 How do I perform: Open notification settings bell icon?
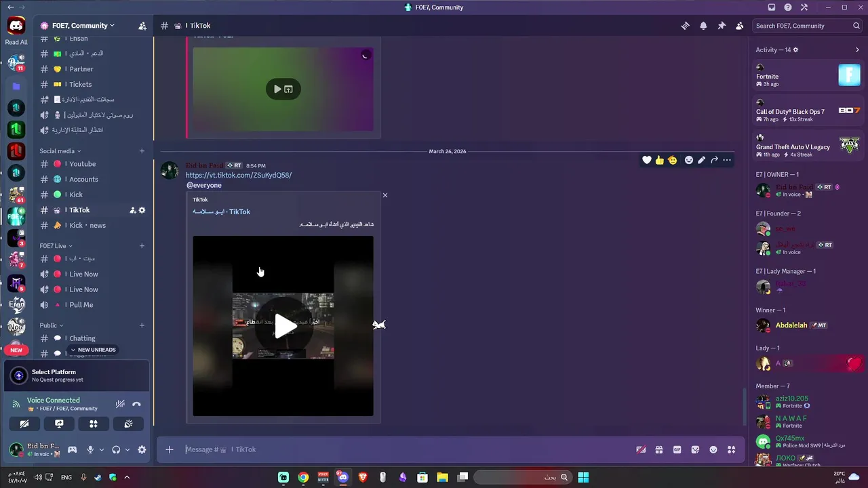point(703,26)
